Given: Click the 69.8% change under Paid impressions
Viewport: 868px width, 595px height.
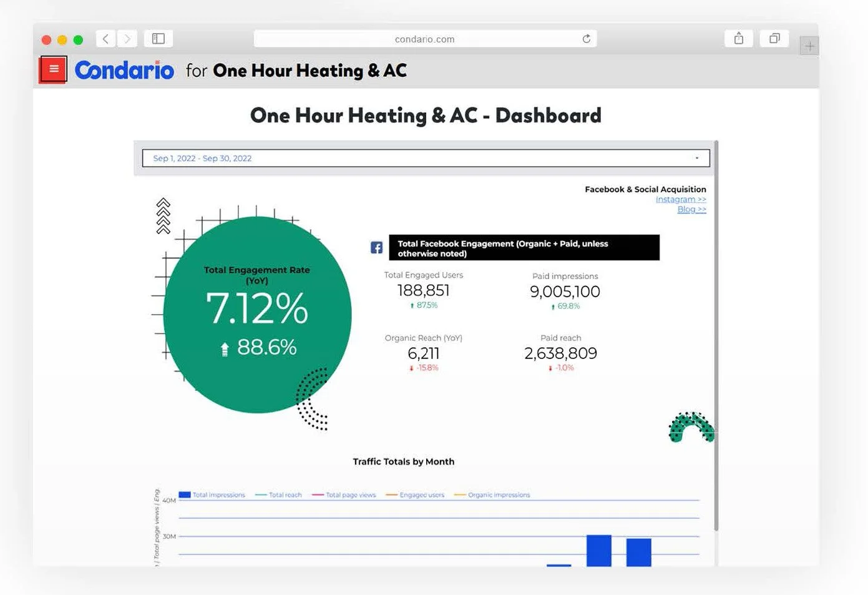Looking at the screenshot, I should click(x=566, y=307).
